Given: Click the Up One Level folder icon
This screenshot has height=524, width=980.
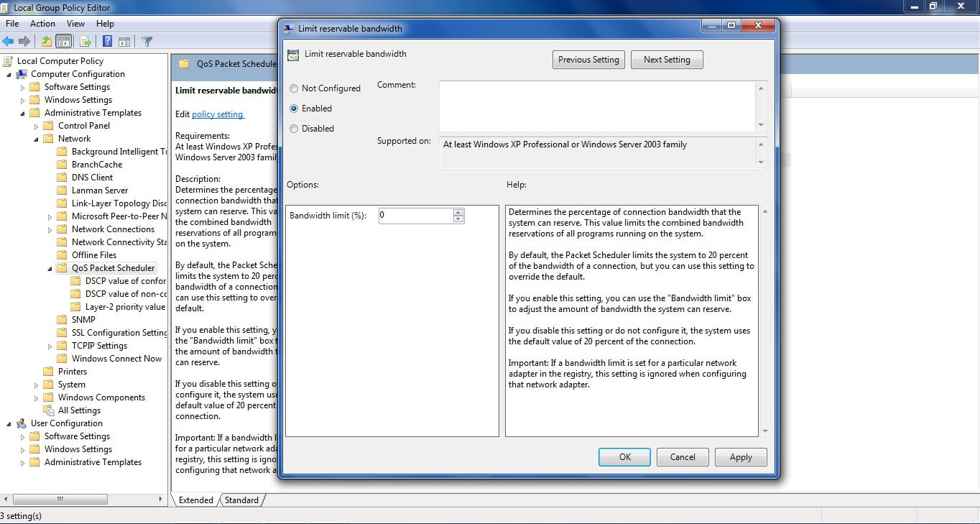Looking at the screenshot, I should 47,42.
